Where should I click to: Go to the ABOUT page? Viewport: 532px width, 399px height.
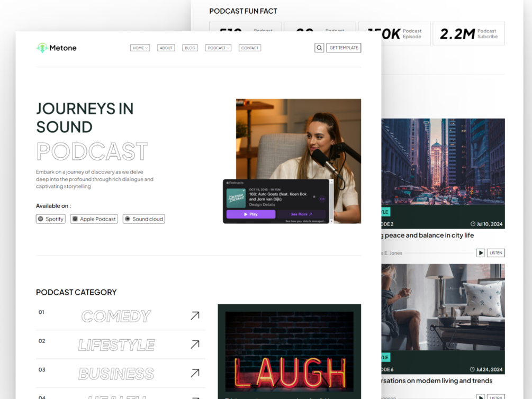click(x=166, y=48)
